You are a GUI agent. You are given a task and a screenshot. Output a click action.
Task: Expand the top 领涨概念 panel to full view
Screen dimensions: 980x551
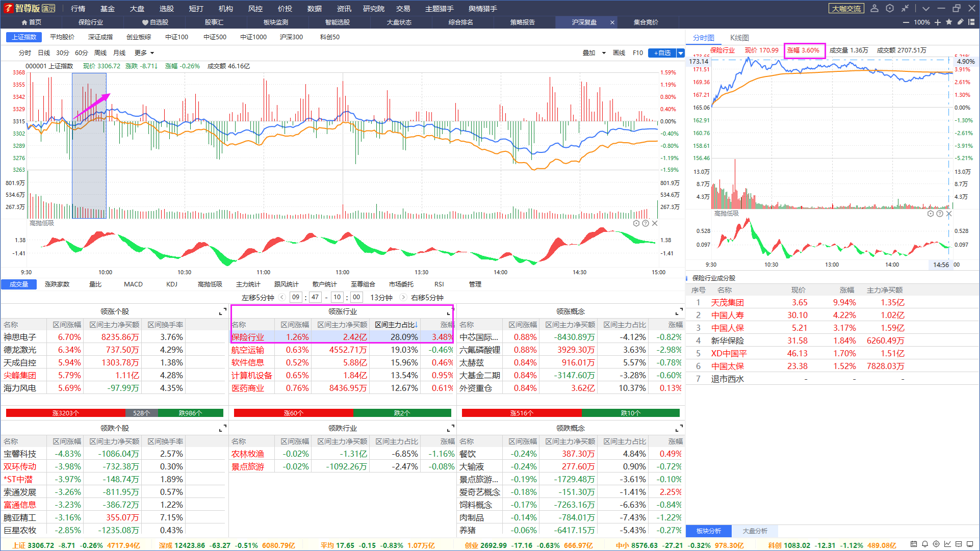coord(679,311)
